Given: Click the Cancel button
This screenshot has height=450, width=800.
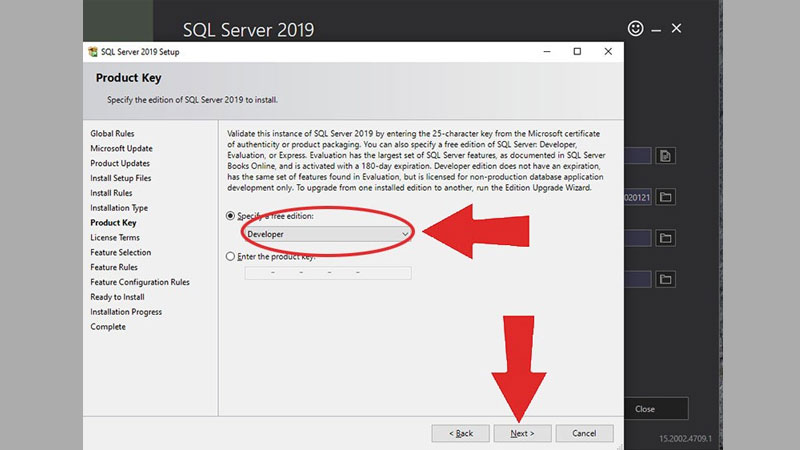Looking at the screenshot, I should [x=584, y=433].
